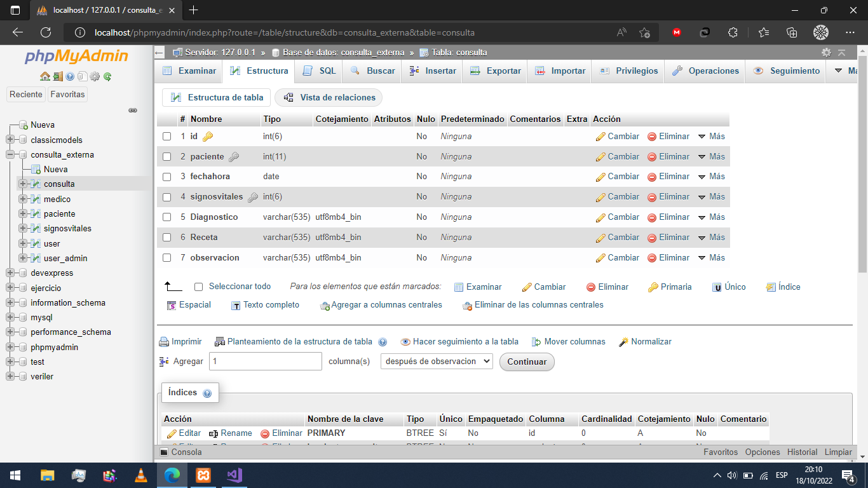
Task: Click the Normalizar option
Action: point(645,342)
